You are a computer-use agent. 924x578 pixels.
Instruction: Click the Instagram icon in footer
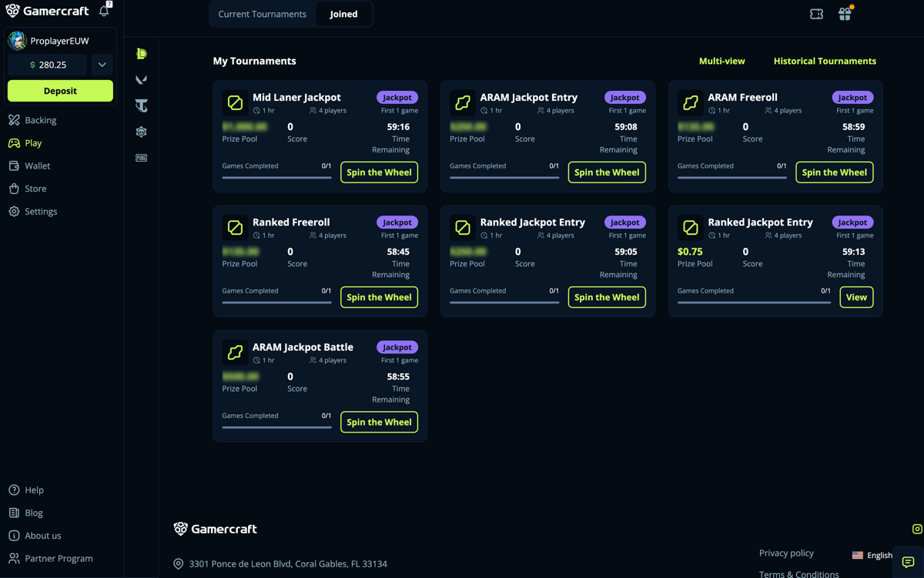pyautogui.click(x=917, y=529)
